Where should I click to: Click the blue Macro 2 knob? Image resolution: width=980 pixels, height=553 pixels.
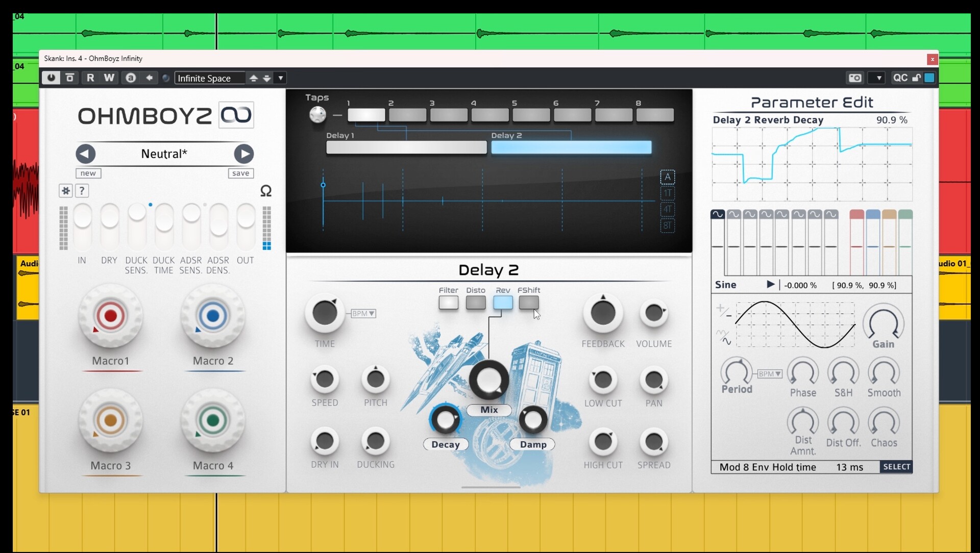click(x=213, y=316)
